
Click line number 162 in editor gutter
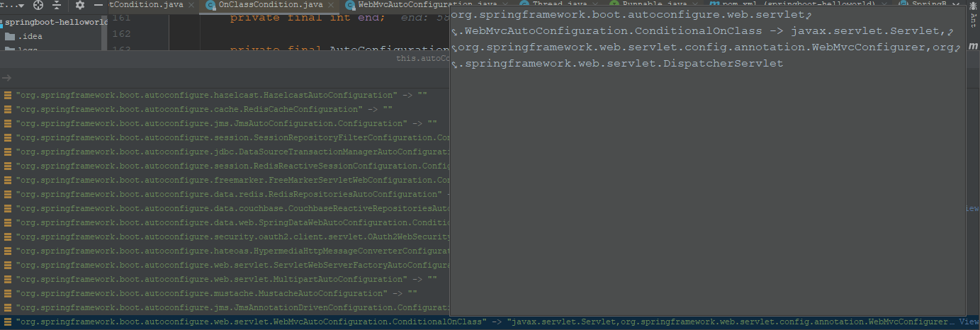tap(121, 33)
